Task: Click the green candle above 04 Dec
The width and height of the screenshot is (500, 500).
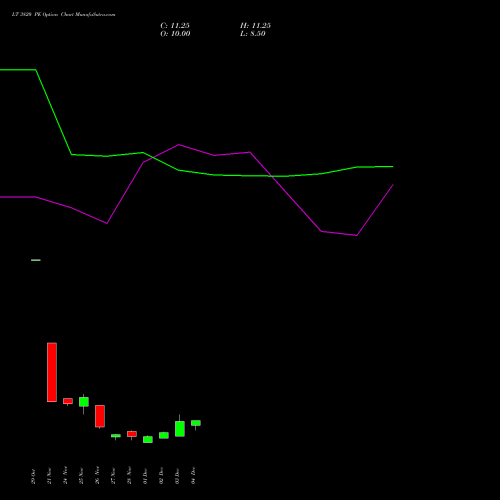Action: (196, 423)
